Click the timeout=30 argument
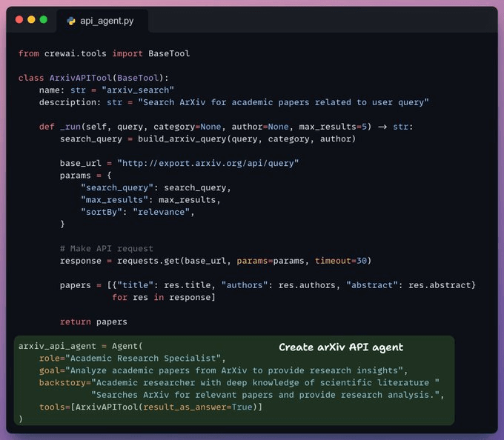Viewport: 504px width, 440px height. point(342,261)
